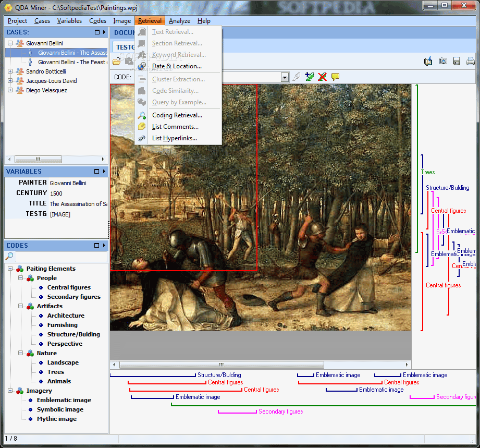Click the TESTG variable [IMAGE] value
Viewport: 480px width, 448px height.
point(60,214)
